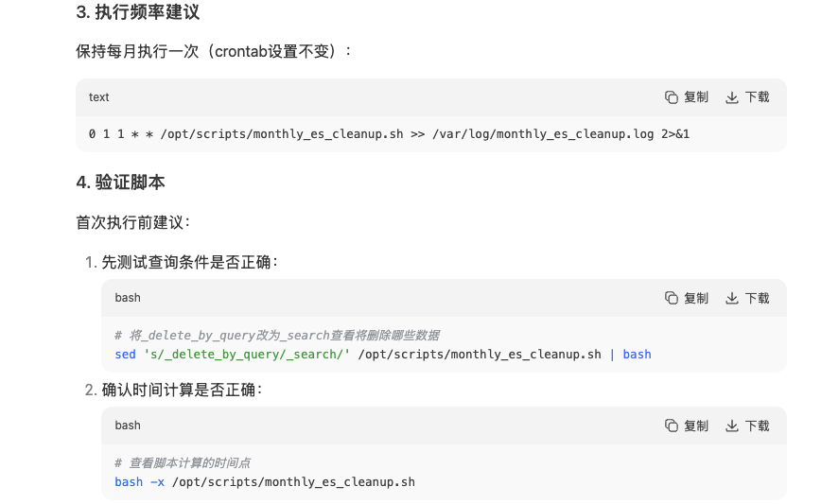Copy the crontab text code block
Image resolution: width=839 pixels, height=504 pixels.
pyautogui.click(x=687, y=97)
